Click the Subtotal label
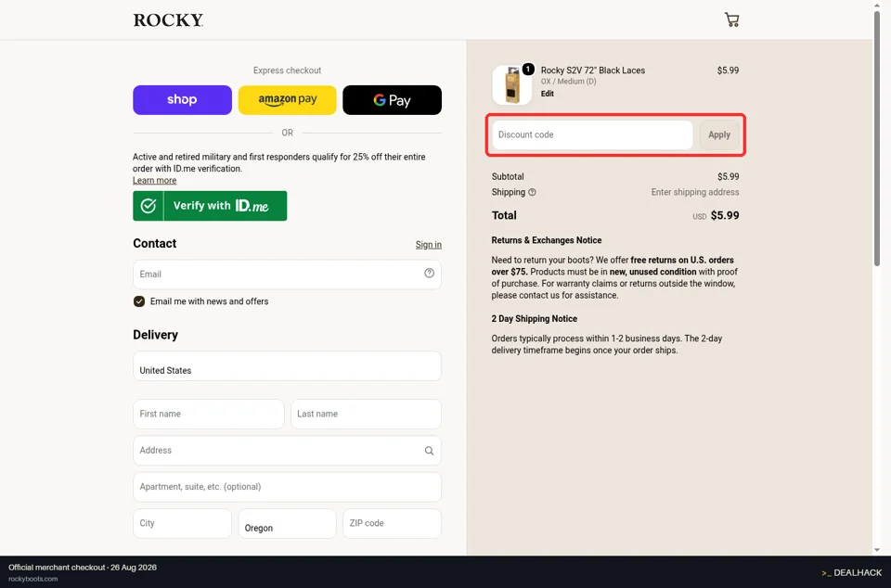 (x=508, y=176)
